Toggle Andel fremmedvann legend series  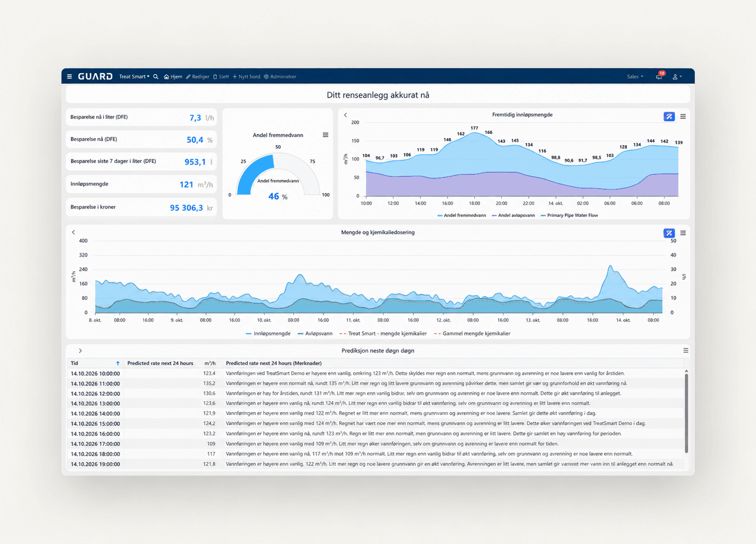point(462,215)
